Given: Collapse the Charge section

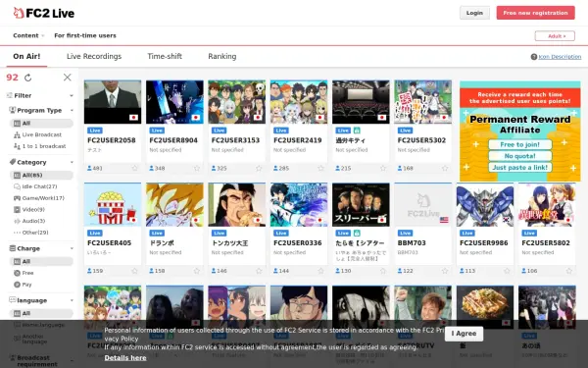Looking at the screenshot, I should [x=72, y=248].
